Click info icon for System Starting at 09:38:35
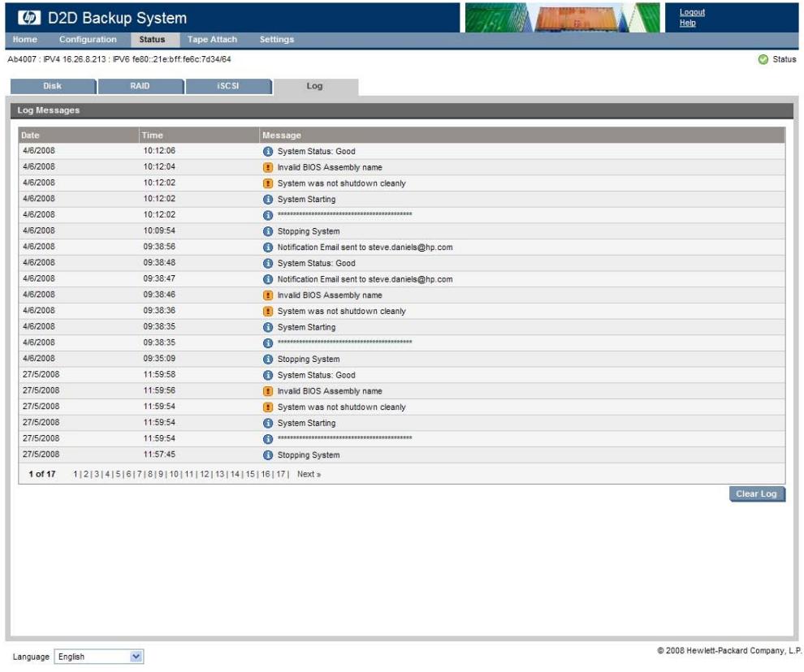 [268, 327]
